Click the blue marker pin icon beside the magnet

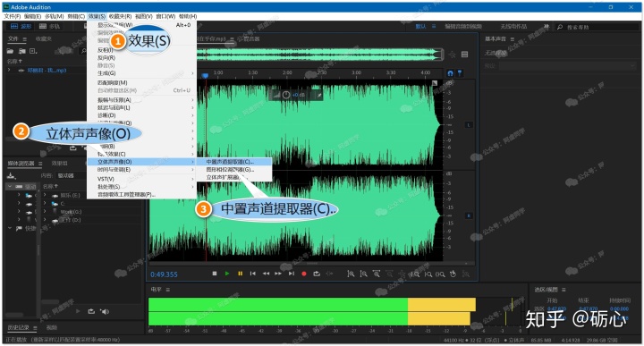click(x=460, y=73)
